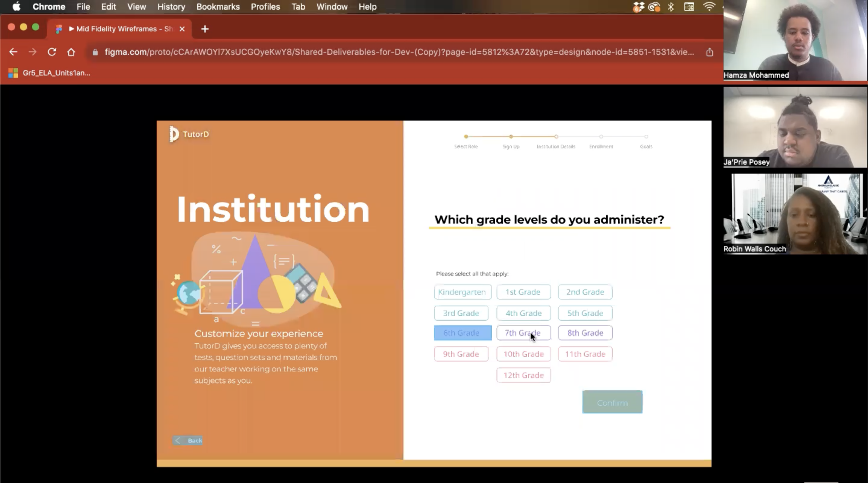Screen dimensions: 868x483
Task: Select the 12th Grade option
Action: click(523, 375)
